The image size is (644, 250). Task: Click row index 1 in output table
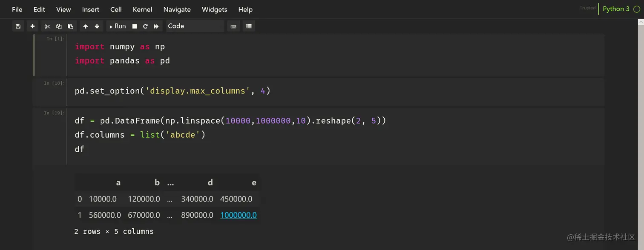(80, 215)
